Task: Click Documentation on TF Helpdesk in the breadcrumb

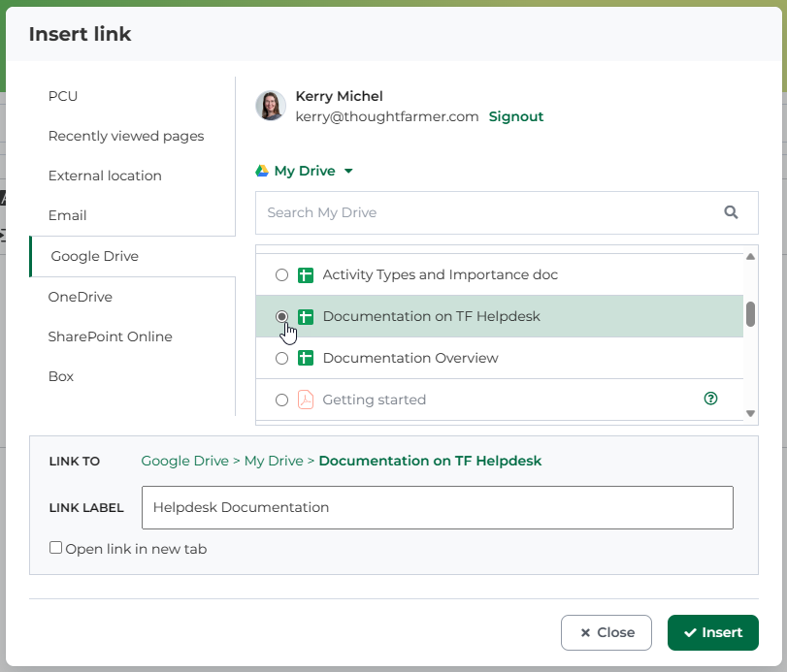Action: coord(430,461)
